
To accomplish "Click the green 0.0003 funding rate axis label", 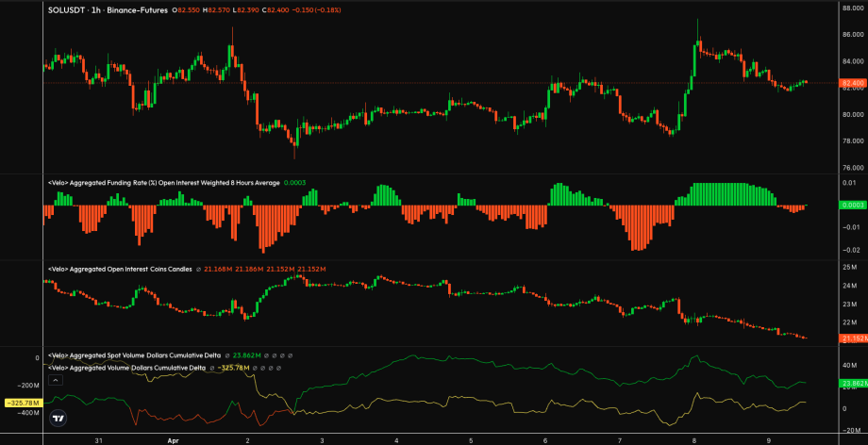I will click(x=852, y=205).
